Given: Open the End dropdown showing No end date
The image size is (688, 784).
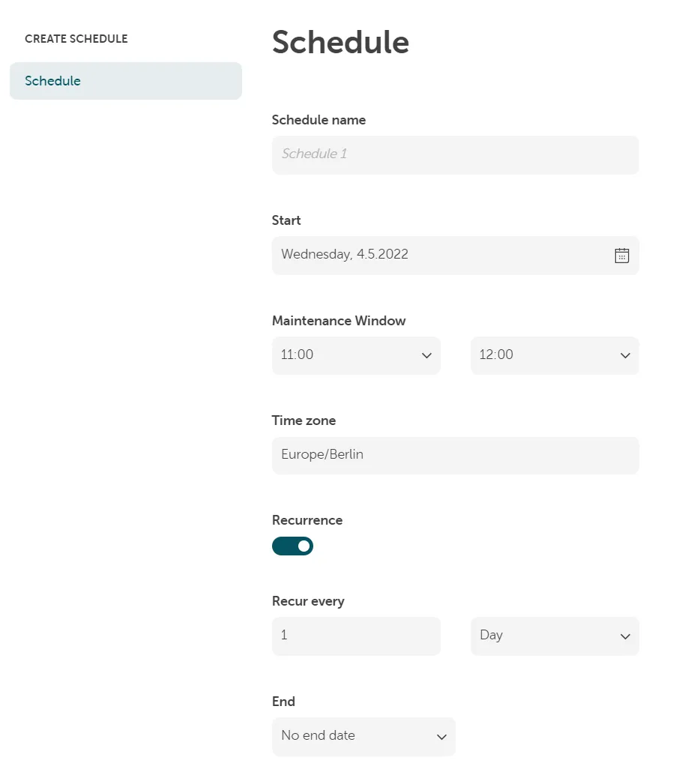Looking at the screenshot, I should [x=363, y=736].
